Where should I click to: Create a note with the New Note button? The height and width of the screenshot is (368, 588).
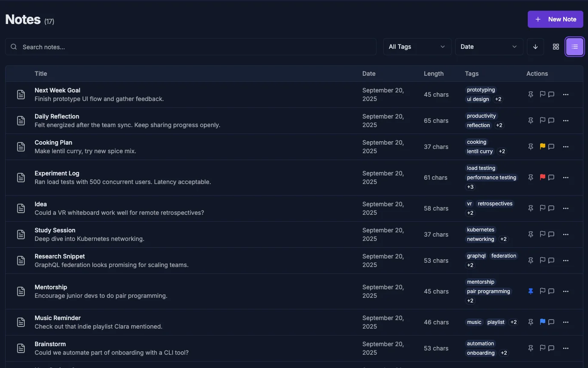[x=555, y=19]
